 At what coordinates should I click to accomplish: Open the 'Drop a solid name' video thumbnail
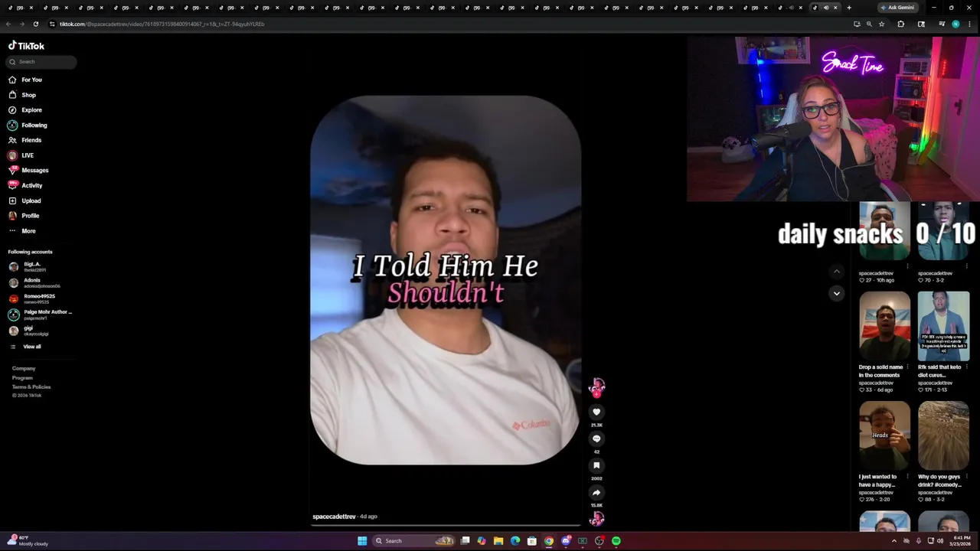pyautogui.click(x=885, y=326)
